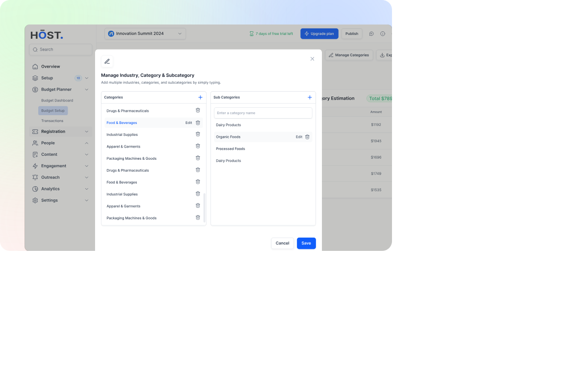Delete the highlighted Food & Beverages category
This screenshot has height=392, width=588.
pos(198,123)
